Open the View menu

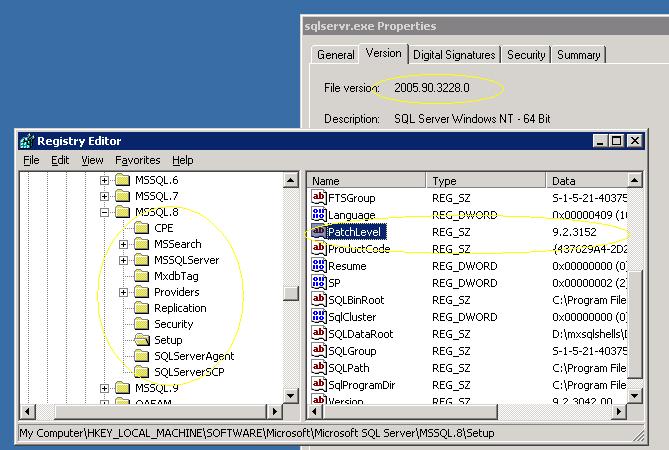[x=92, y=160]
